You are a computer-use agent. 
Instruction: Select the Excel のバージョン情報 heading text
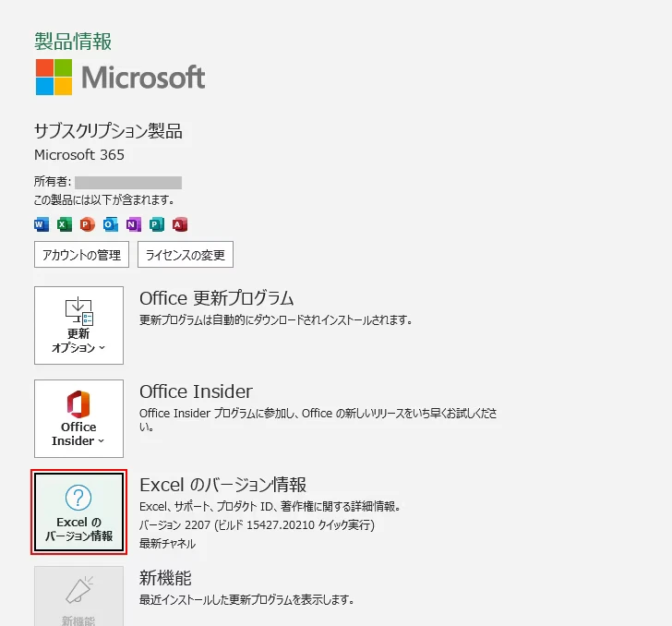tap(223, 485)
